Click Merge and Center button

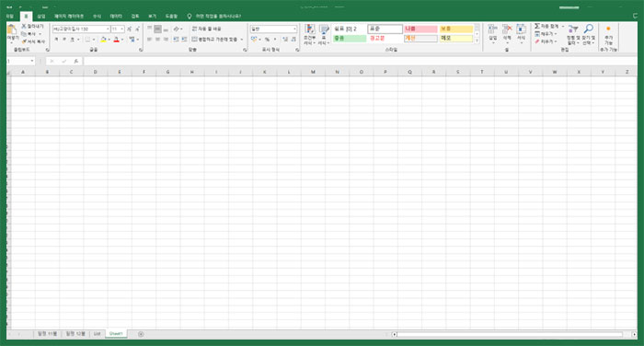tap(214, 40)
